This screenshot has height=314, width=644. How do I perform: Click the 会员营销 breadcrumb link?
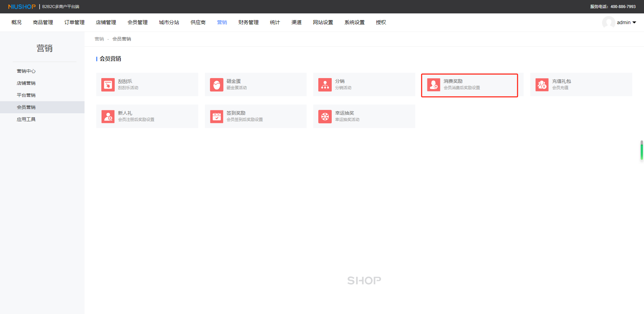122,39
